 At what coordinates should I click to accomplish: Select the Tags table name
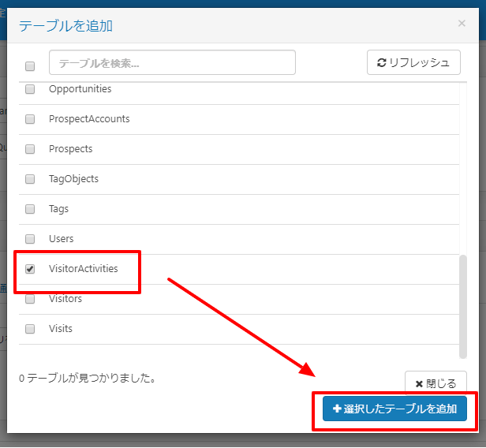click(x=58, y=209)
